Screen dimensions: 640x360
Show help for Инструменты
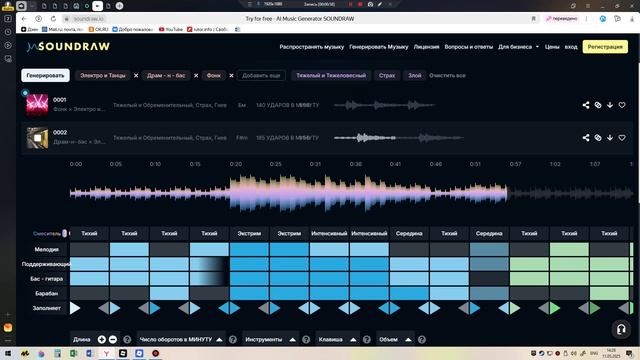[306, 339]
